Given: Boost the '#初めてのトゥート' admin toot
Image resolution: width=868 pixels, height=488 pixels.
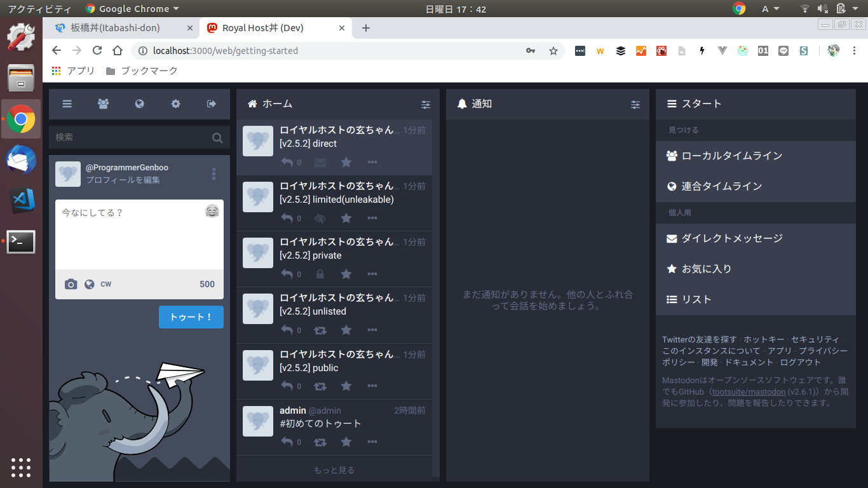Looking at the screenshot, I should [x=320, y=442].
